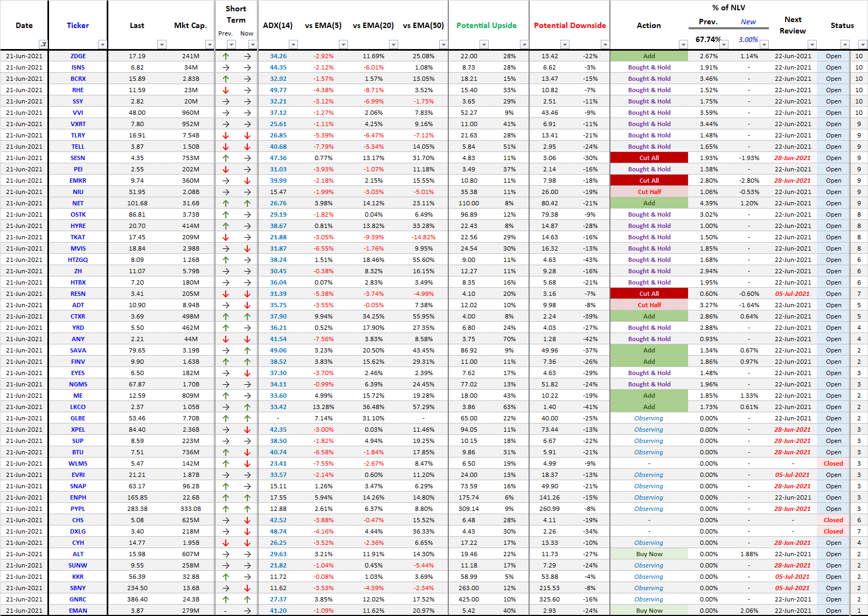Viewport: 868px width, 616px height.
Task: Open the Ticker column filter dropdown
Action: click(x=102, y=44)
